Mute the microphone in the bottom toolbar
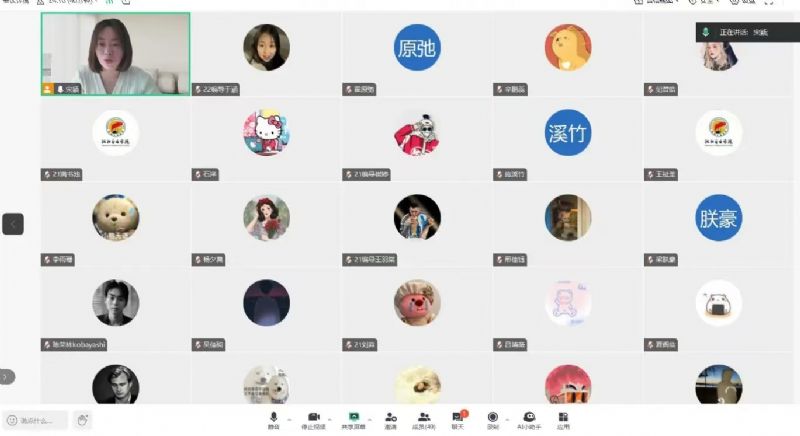800x436 pixels. click(x=273, y=420)
